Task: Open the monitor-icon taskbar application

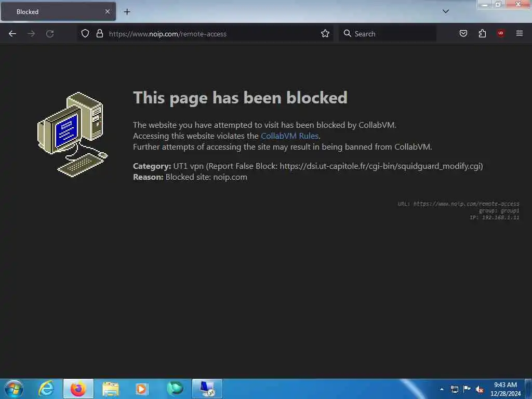Action: [207, 389]
